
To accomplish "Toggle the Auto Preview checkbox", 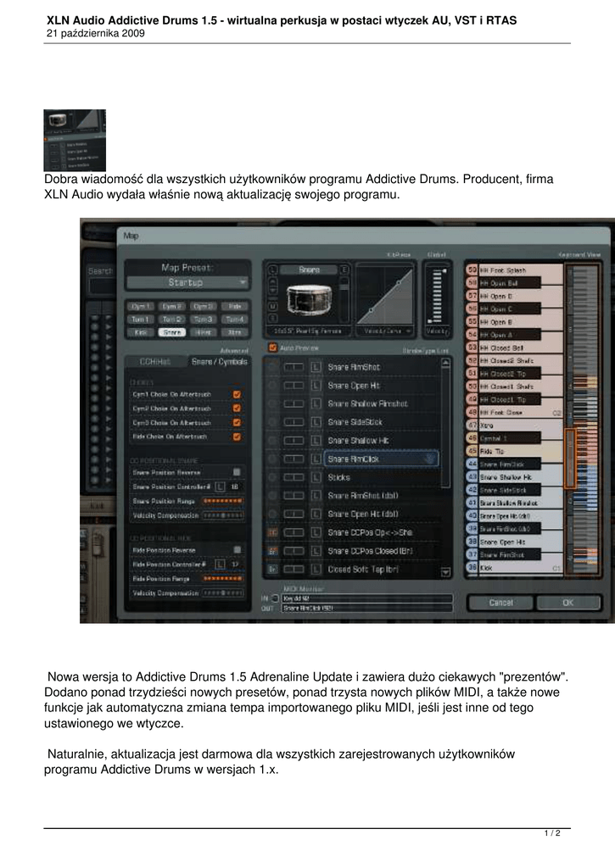I will click(x=272, y=348).
